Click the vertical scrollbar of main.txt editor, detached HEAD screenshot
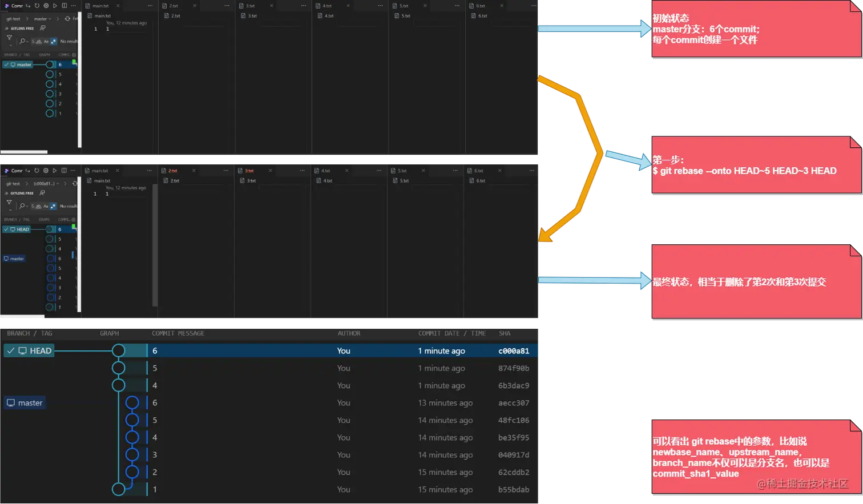Viewport: 863px width, 504px height. tap(155, 245)
